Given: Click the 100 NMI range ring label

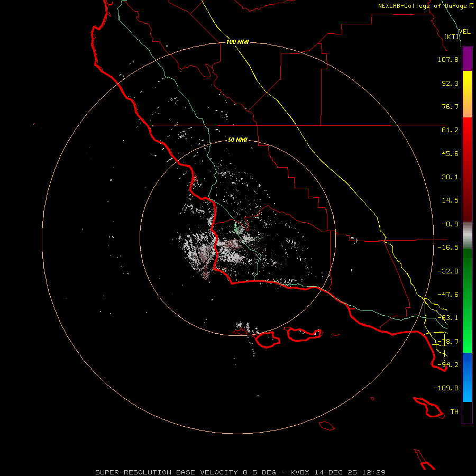Looking at the screenshot, I should tap(237, 42).
